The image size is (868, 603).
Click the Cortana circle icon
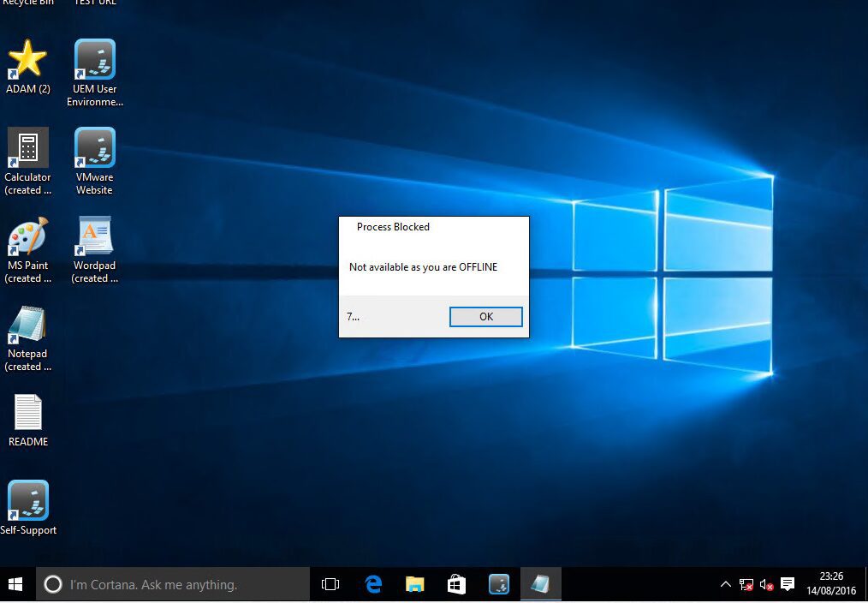tap(52, 584)
